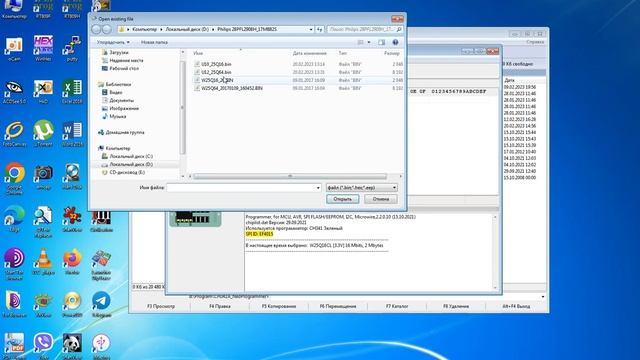Click Новая папка in dialog toolbar
640x360 pixels.
[154, 42]
